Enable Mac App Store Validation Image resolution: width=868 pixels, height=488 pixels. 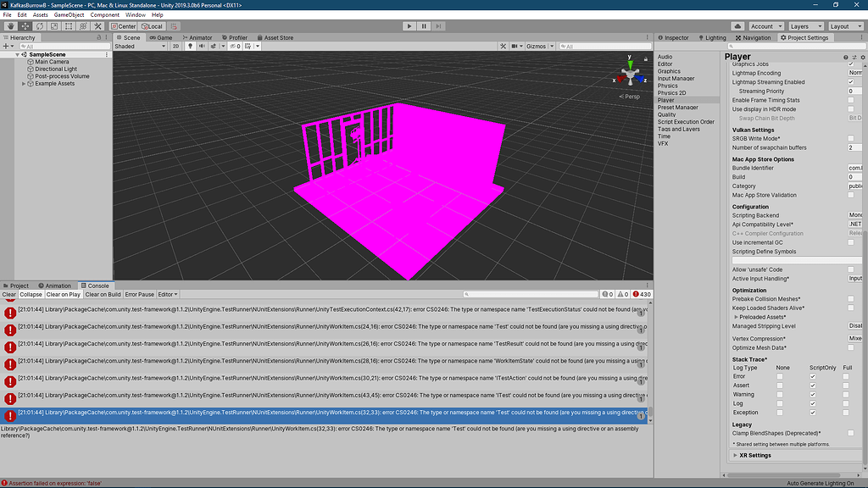853,194
